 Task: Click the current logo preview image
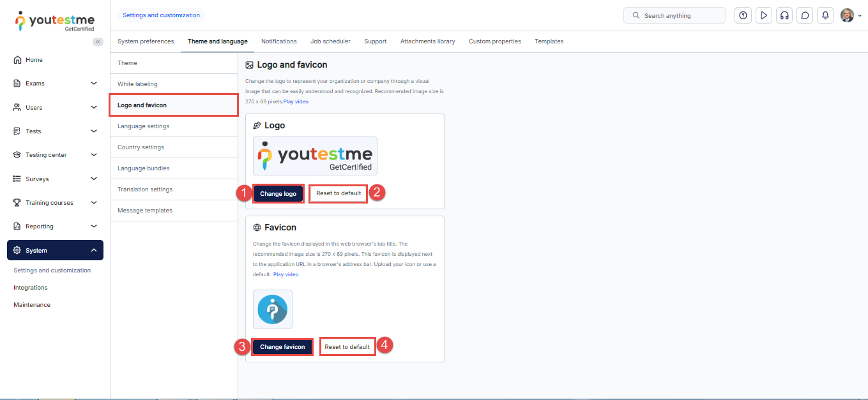pos(315,156)
